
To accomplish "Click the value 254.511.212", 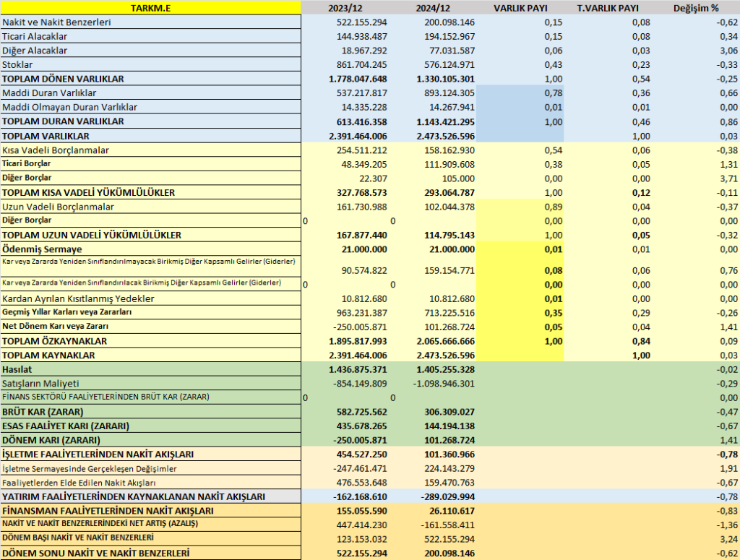I will click(x=361, y=150).
